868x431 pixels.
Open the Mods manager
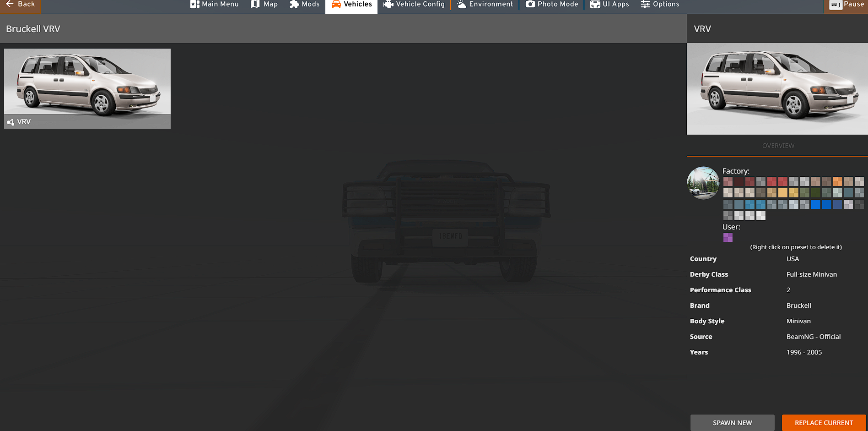click(x=305, y=5)
